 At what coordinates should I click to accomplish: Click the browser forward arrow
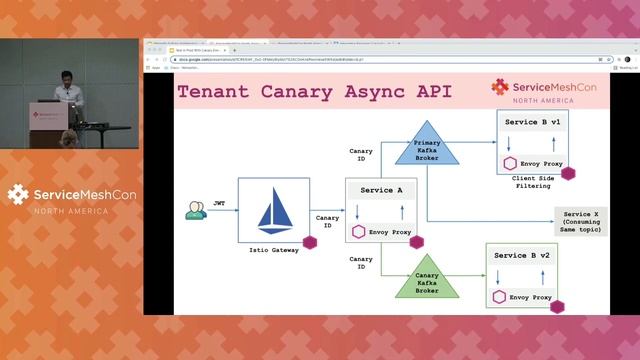click(x=157, y=60)
